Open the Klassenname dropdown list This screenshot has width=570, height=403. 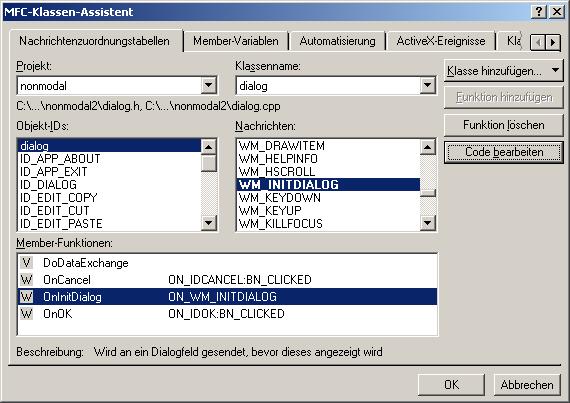click(428, 86)
